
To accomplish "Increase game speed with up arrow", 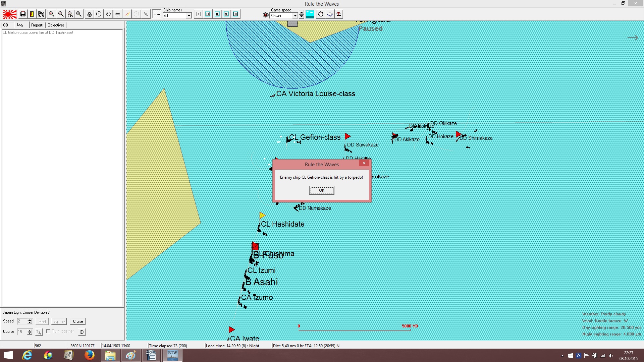I will (302, 12).
